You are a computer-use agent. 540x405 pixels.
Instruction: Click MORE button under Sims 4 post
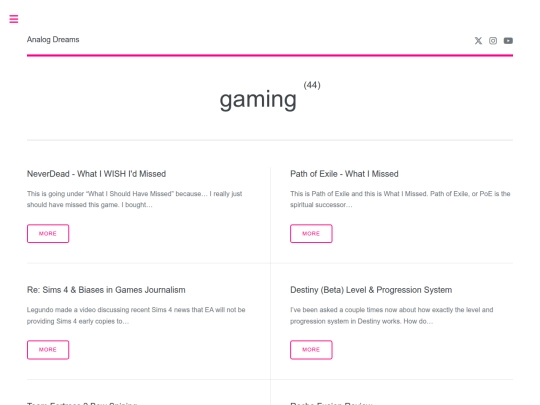pyautogui.click(x=48, y=350)
